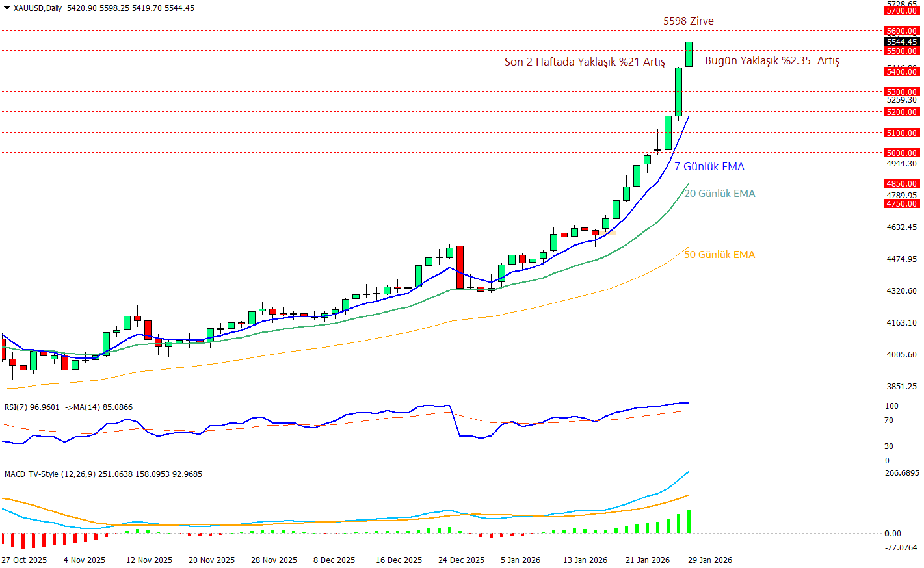The height and width of the screenshot is (568, 924).
Task: Select the 'Son 2 Haftada Yaklaşık %21 Artış' annotation
Action: [585, 62]
